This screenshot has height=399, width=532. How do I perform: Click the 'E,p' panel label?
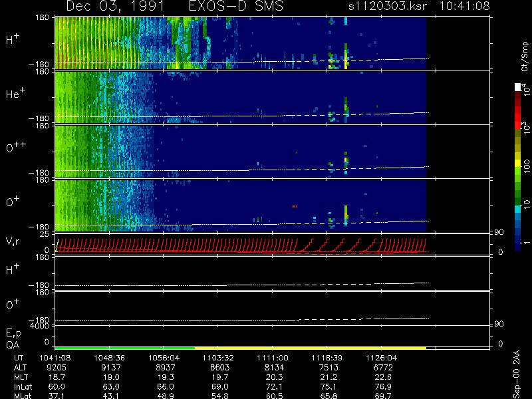click(13, 334)
